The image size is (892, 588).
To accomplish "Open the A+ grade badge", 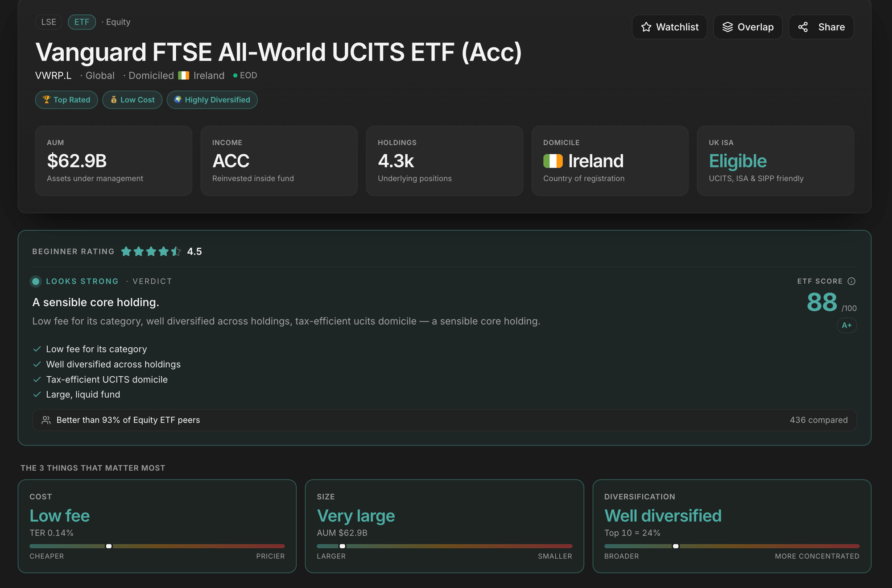I will 847,325.
